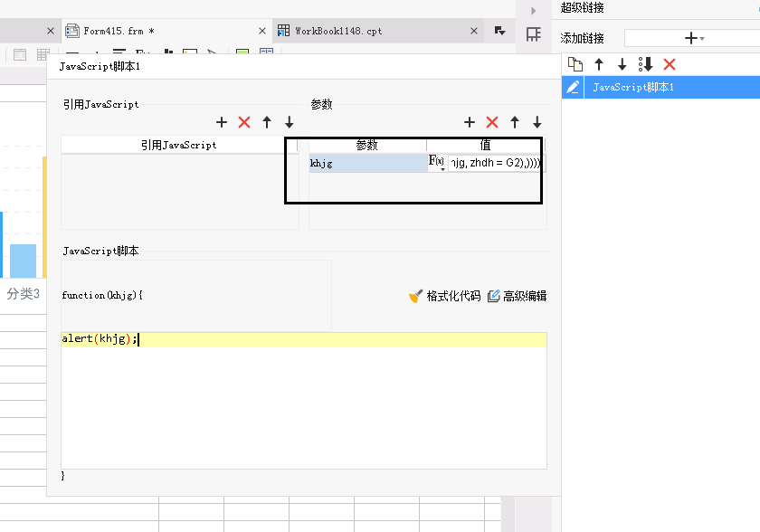This screenshot has height=532, width=760.
Task: Remove hyperlink with red X in panel
Action: 670,64
